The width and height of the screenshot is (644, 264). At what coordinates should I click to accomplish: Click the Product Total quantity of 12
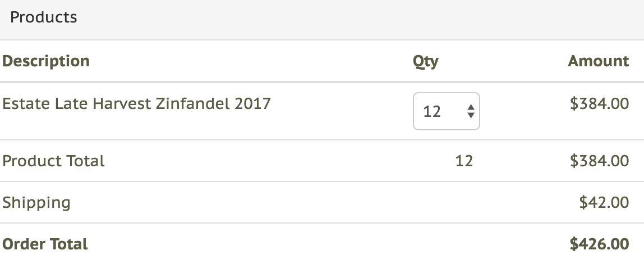tap(464, 161)
